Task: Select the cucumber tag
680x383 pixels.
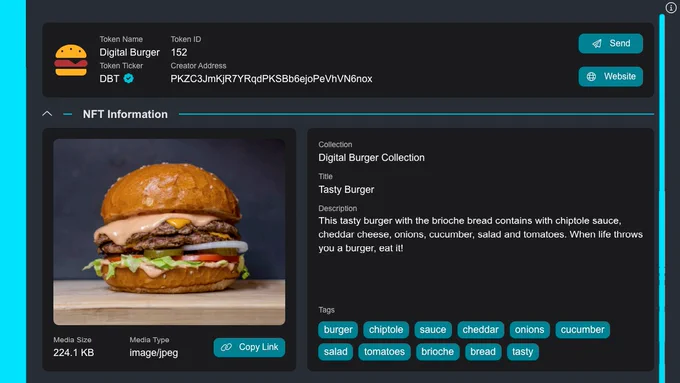Action: [x=582, y=330]
